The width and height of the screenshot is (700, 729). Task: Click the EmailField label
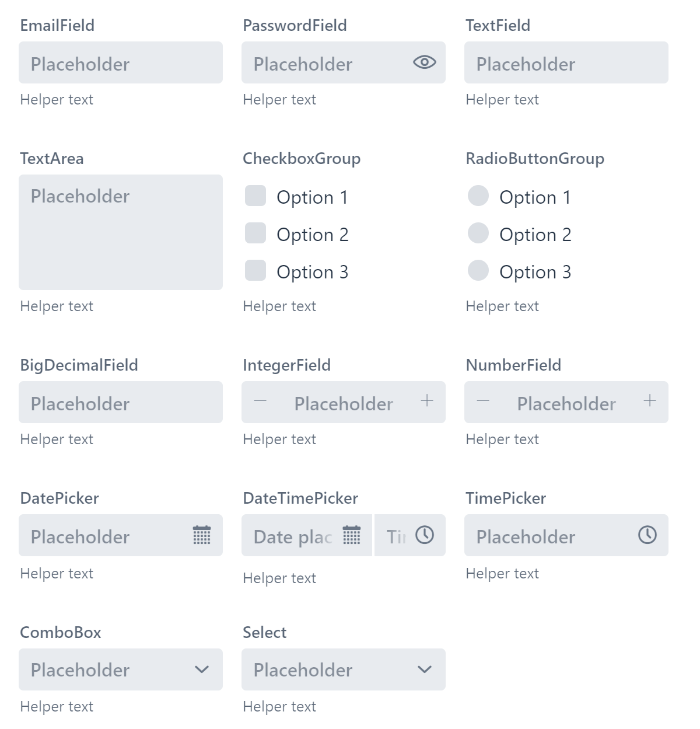pos(57,25)
